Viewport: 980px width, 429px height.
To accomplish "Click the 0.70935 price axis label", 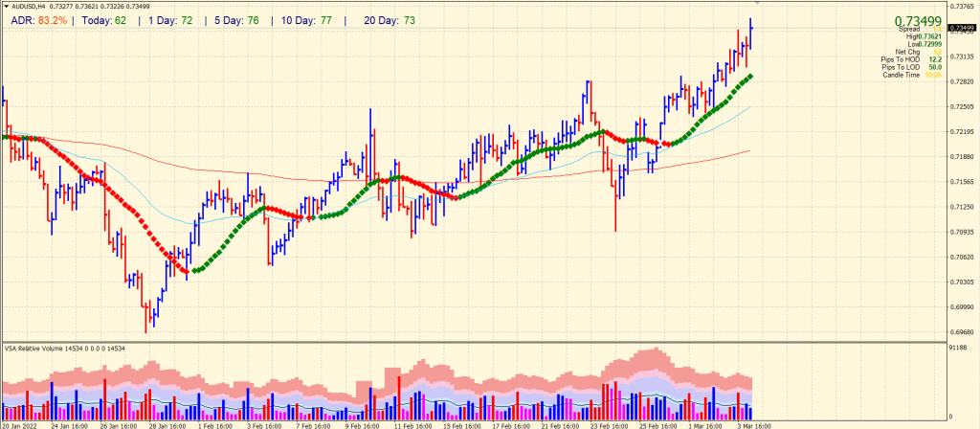I will pyautogui.click(x=963, y=232).
